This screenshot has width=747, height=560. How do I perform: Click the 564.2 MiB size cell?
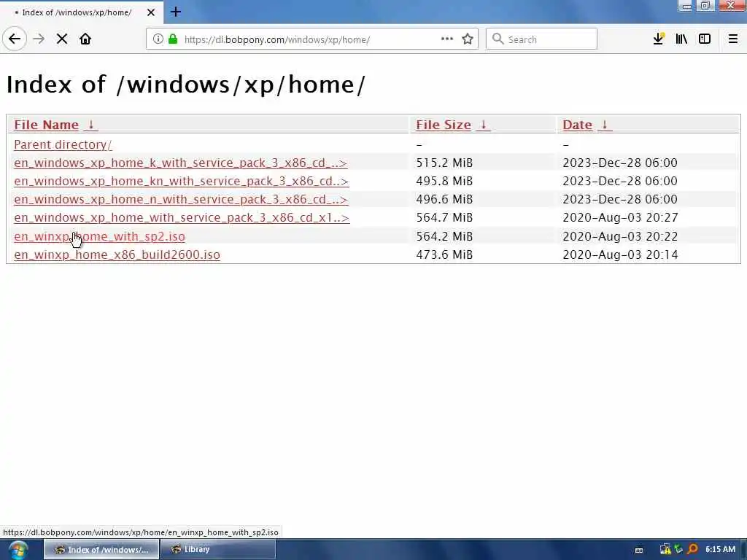(444, 237)
